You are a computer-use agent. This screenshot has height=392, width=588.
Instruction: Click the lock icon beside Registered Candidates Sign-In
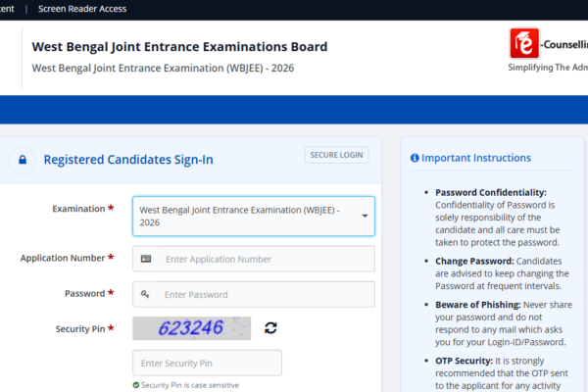[24, 160]
